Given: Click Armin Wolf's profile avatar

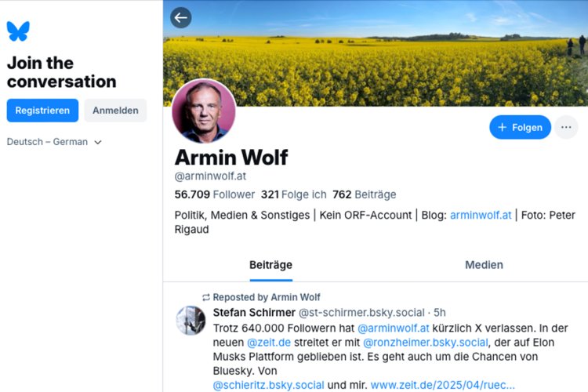Looking at the screenshot, I should 204,111.
